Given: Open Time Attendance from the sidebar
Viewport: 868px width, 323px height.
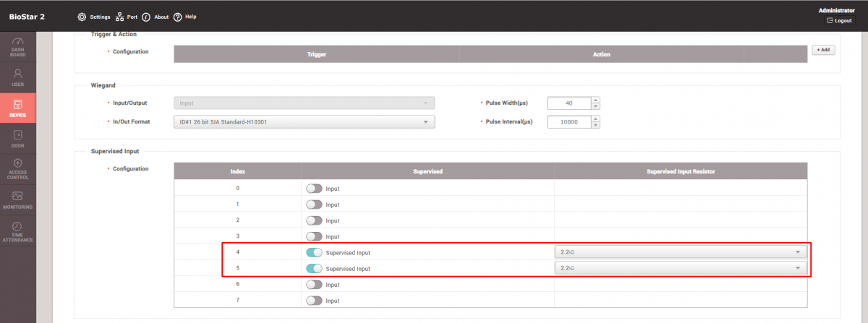Looking at the screenshot, I should pyautogui.click(x=18, y=231).
